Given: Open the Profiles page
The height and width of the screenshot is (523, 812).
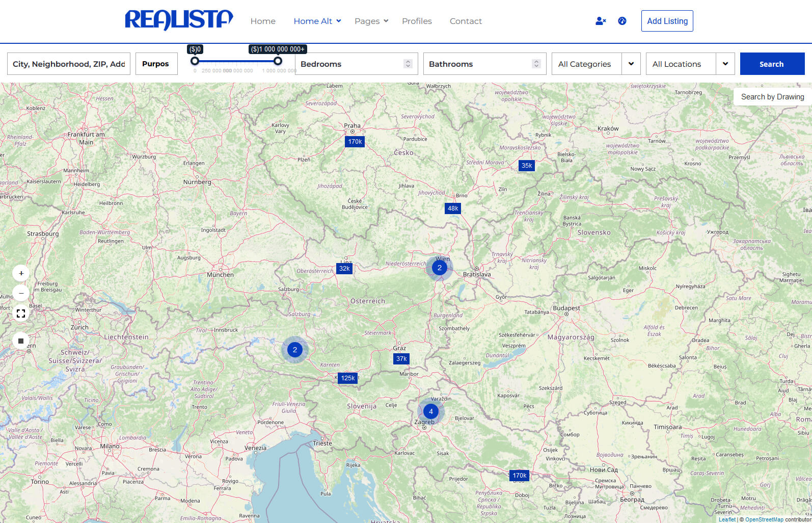Looking at the screenshot, I should click(417, 21).
